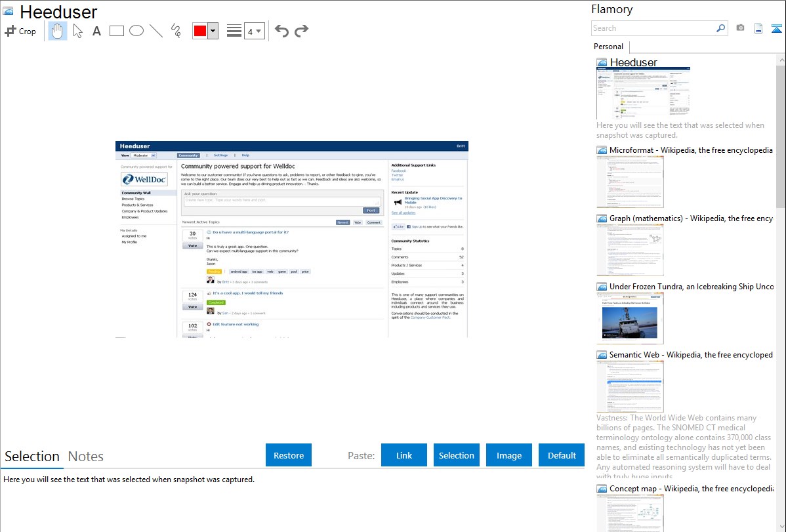786x532 pixels.
Task: Click into the Flamory search field
Action: pyautogui.click(x=653, y=28)
